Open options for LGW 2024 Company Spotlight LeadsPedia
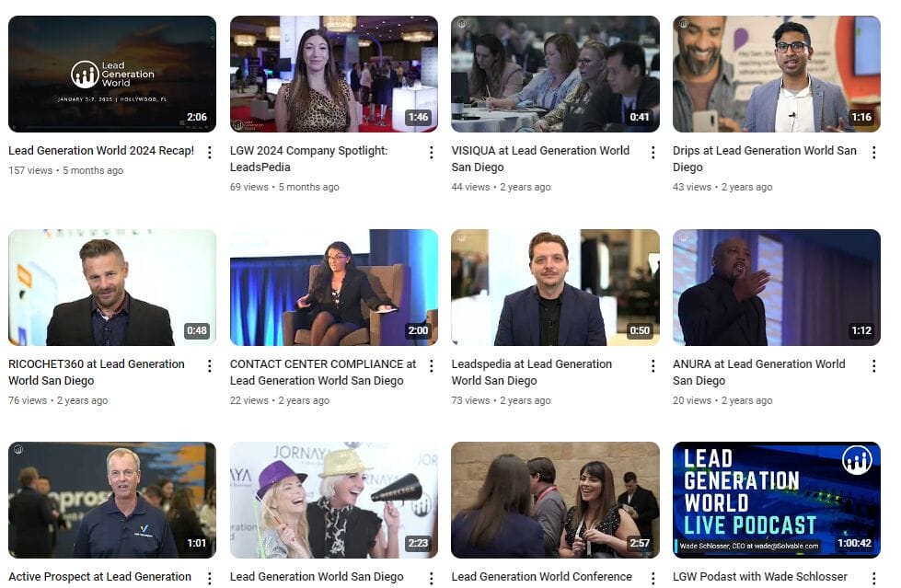Image resolution: width=901 pixels, height=588 pixels. (431, 153)
